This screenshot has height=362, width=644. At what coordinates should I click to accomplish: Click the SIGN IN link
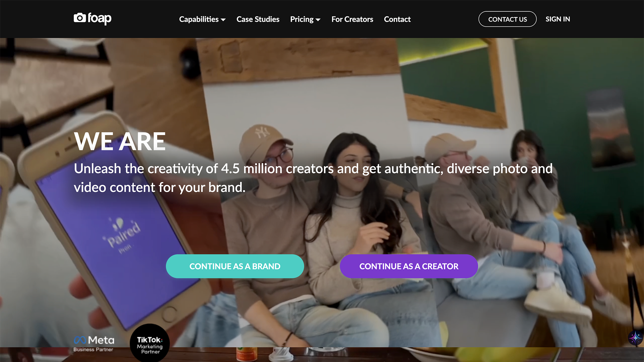(558, 19)
